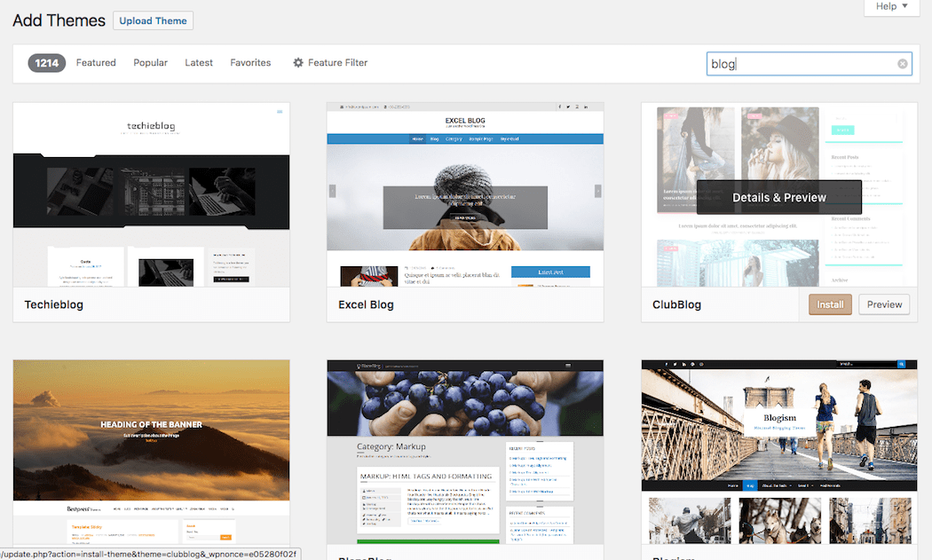Open the Latest themes tab

coord(198,62)
